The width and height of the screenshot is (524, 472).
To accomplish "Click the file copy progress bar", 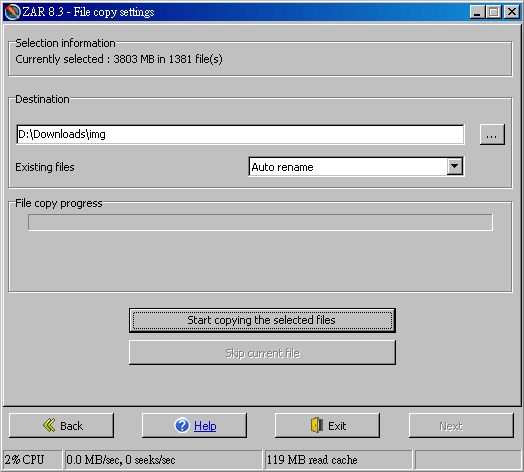I will pos(260,222).
